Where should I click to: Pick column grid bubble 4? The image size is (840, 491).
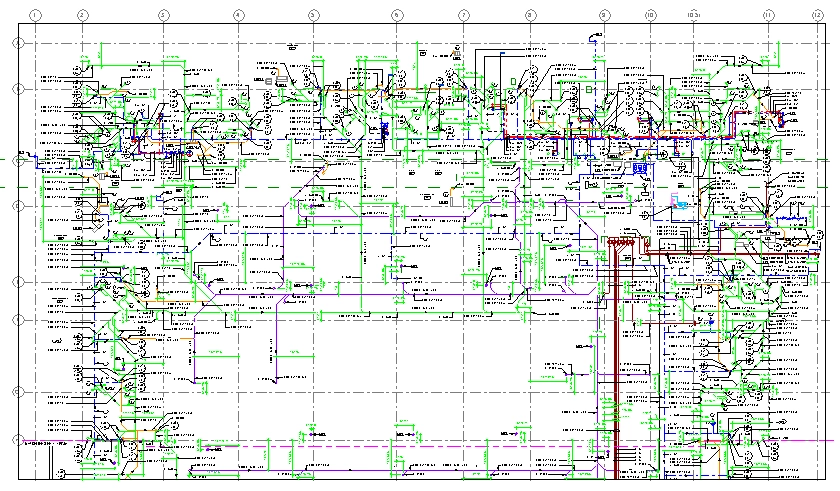238,15
